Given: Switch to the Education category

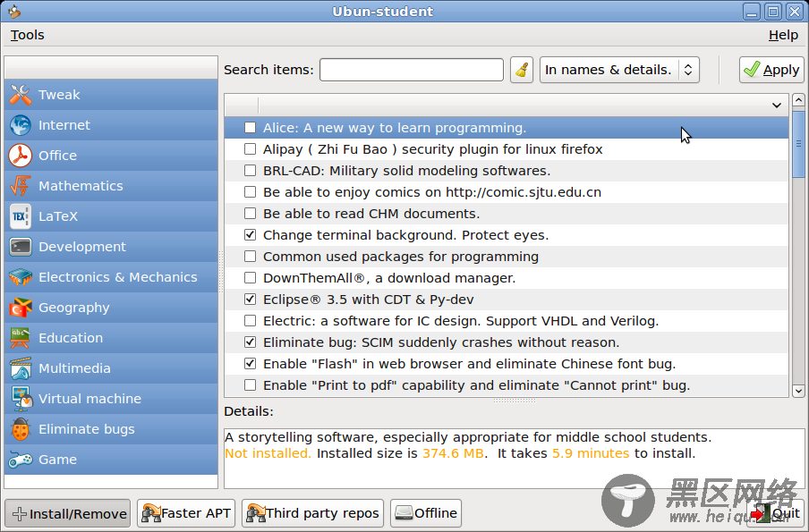Looking at the screenshot, I should point(111,338).
